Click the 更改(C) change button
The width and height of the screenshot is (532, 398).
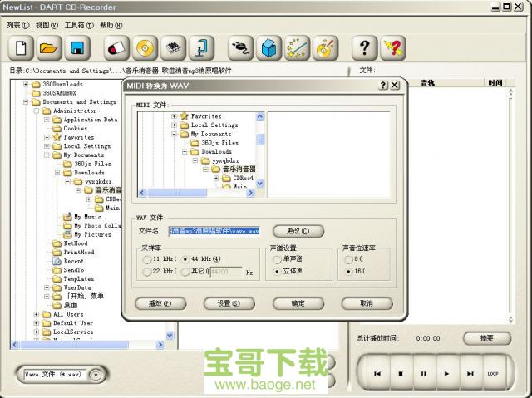298,231
